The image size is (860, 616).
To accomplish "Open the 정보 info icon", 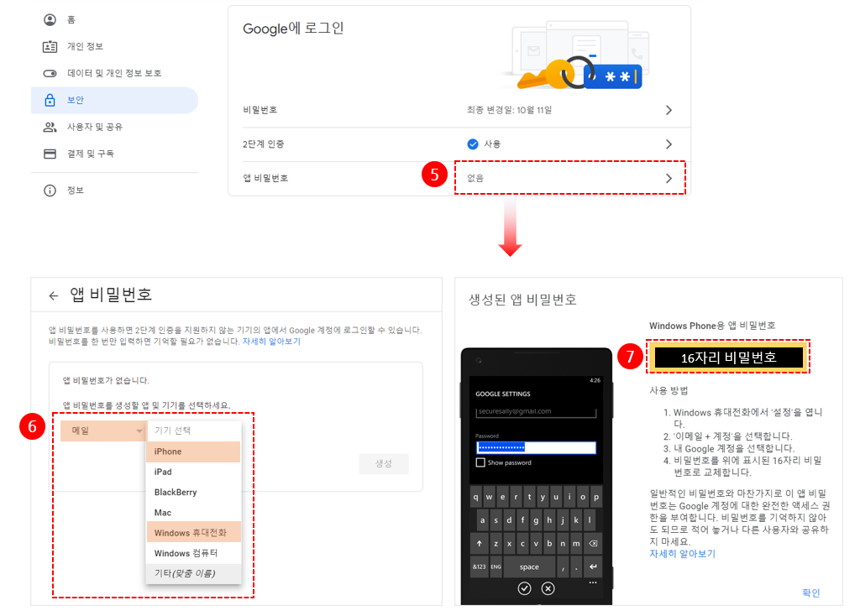I will (50, 191).
